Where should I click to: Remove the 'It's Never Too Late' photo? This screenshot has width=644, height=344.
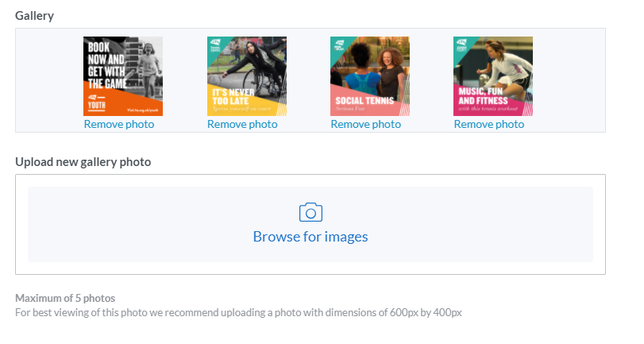click(242, 124)
